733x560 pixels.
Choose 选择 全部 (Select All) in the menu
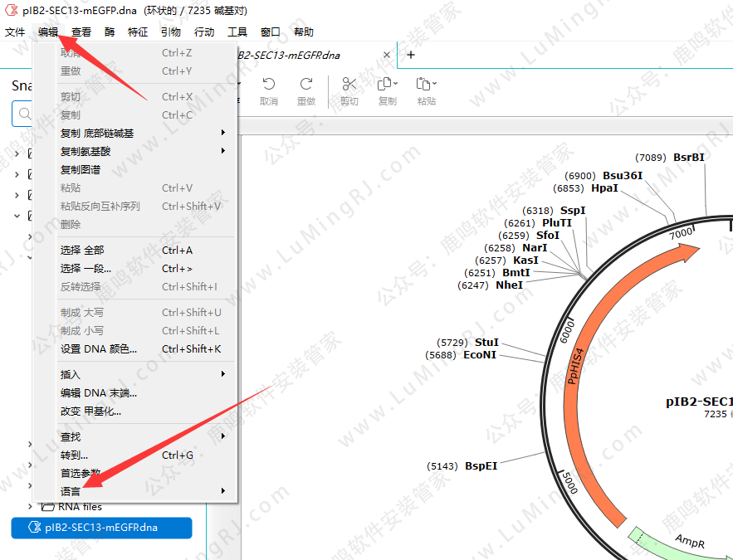pos(83,251)
